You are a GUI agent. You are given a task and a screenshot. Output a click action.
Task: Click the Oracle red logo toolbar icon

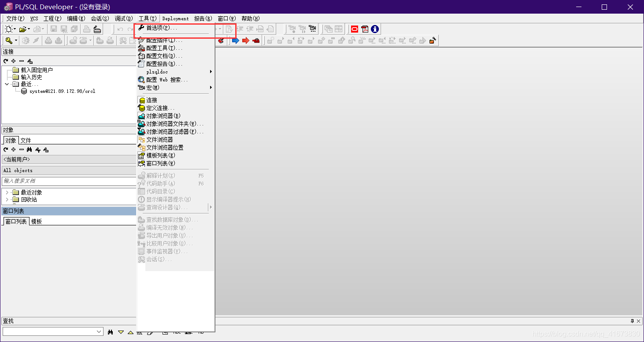pyautogui.click(x=355, y=29)
